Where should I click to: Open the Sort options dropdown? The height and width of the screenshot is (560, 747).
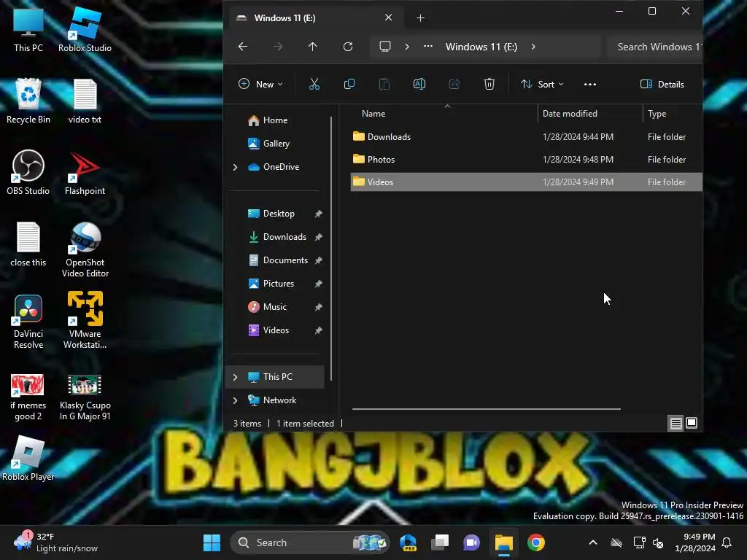click(x=542, y=85)
